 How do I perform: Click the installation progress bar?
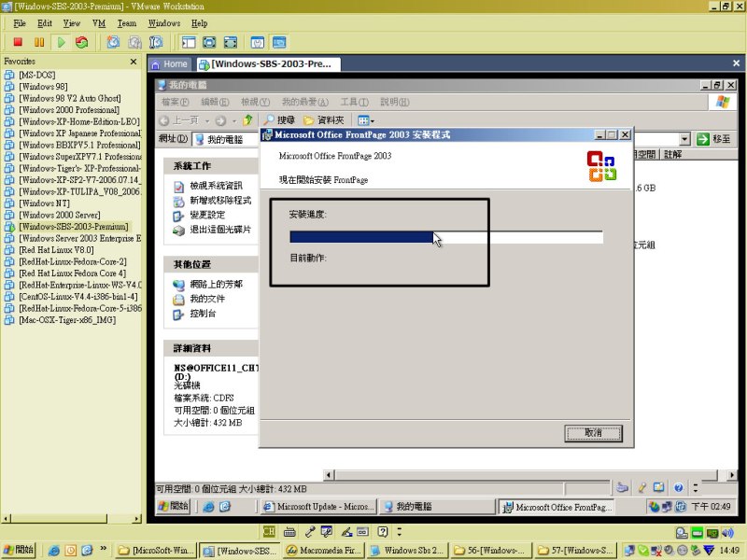[446, 237]
